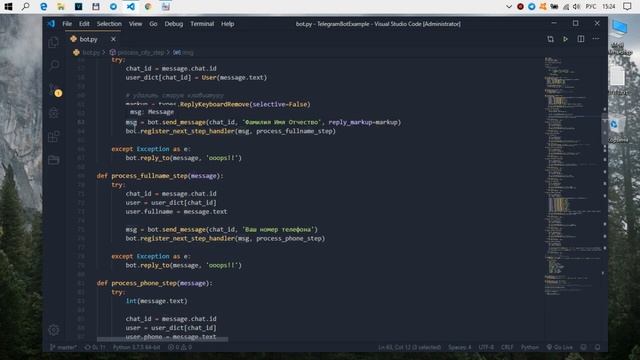Open File Explorer from taskbar

click(61, 7)
